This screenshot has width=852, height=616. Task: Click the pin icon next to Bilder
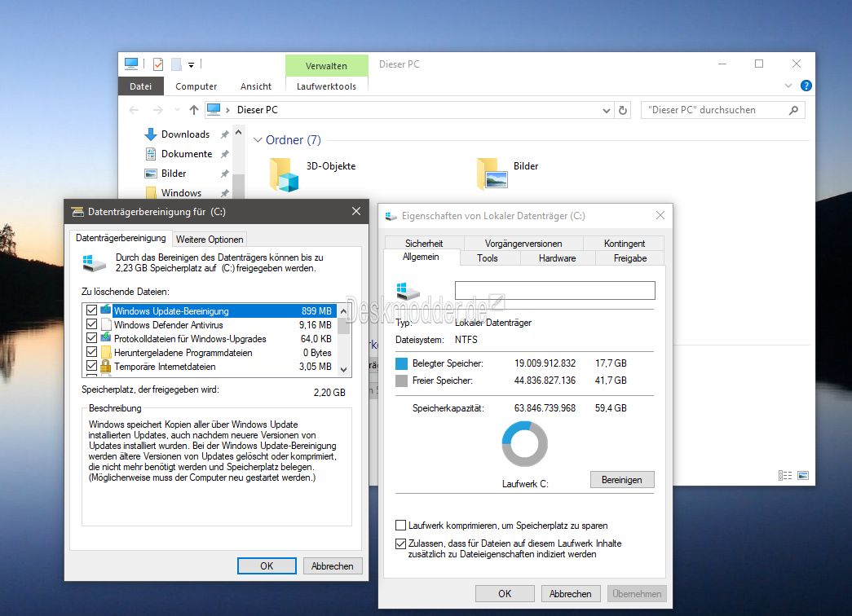[x=224, y=174]
